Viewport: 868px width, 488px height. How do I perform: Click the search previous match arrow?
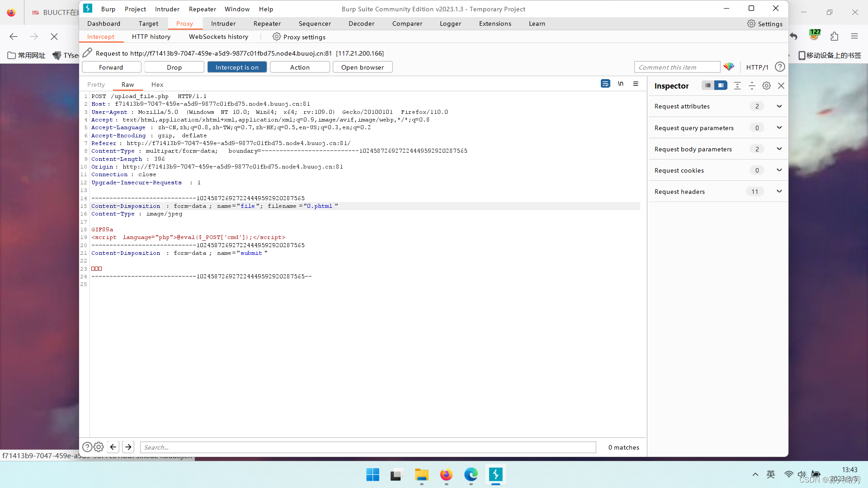coord(113,447)
